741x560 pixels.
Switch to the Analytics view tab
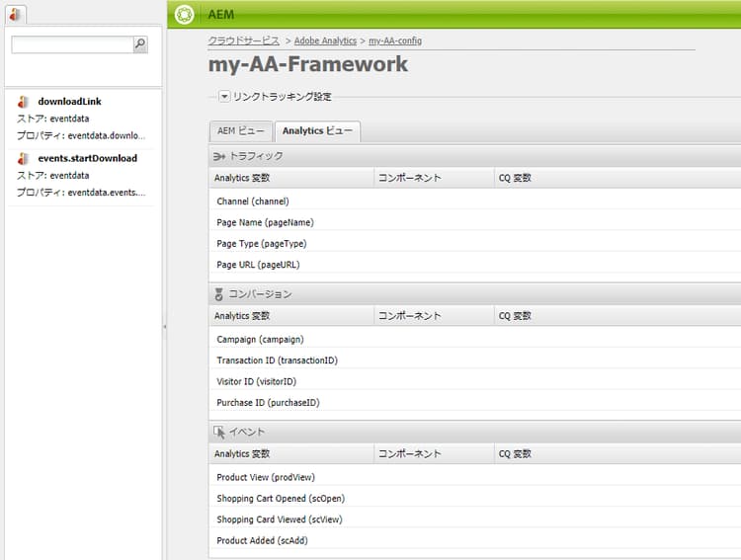coord(317,131)
